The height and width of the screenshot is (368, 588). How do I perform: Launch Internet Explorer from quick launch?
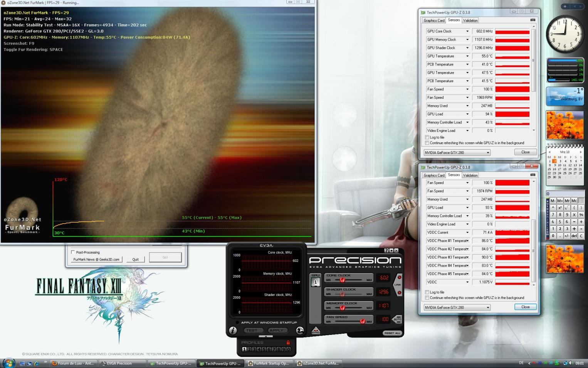point(37,363)
